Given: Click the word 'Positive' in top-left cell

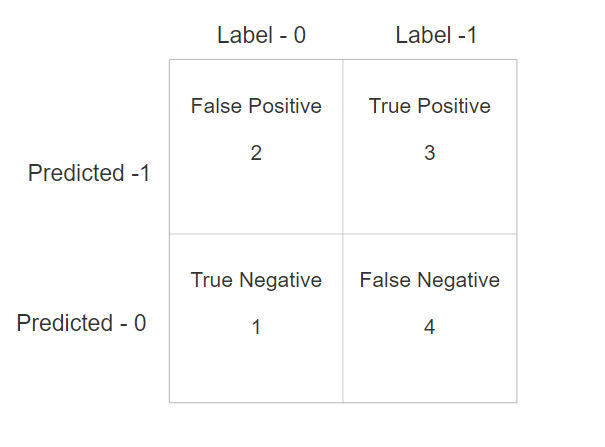Looking at the screenshot, I should click(285, 106).
